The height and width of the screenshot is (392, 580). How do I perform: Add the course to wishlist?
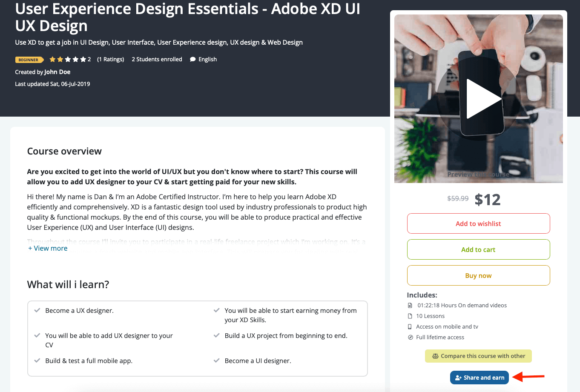coord(478,223)
